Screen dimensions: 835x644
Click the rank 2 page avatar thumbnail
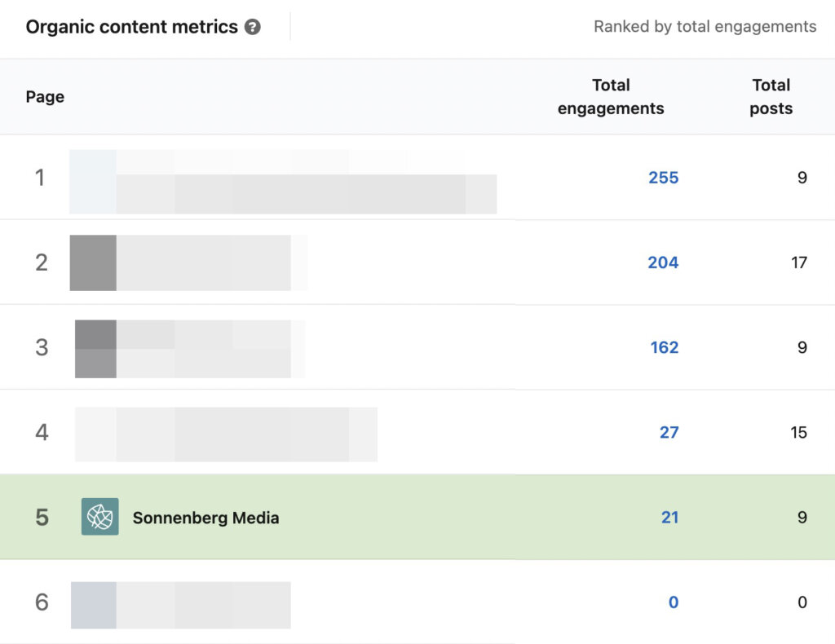(x=92, y=262)
